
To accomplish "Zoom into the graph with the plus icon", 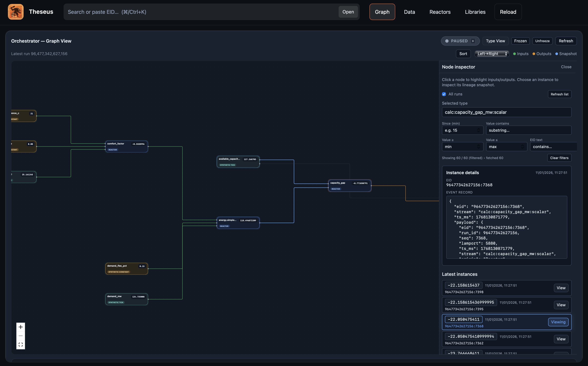I will 21,327.
